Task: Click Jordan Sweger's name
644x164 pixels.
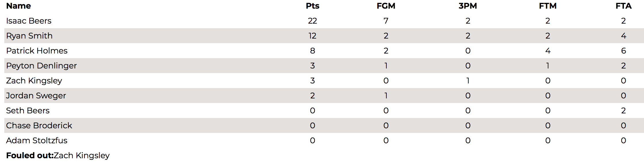Action: [x=36, y=96]
